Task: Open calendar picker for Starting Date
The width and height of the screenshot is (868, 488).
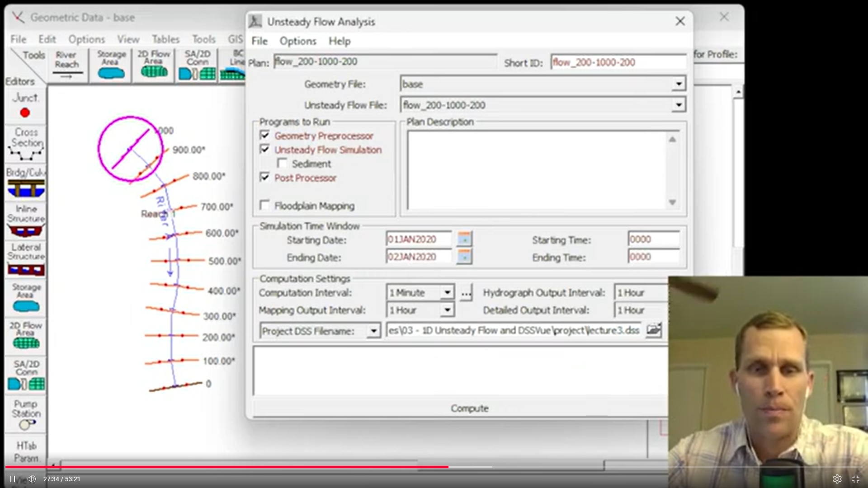Action: coord(464,239)
